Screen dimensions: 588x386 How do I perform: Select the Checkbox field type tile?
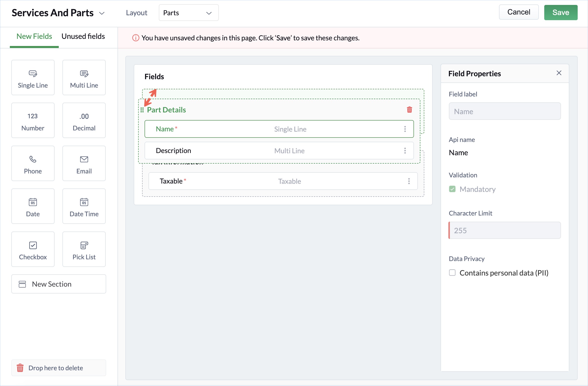tap(33, 249)
